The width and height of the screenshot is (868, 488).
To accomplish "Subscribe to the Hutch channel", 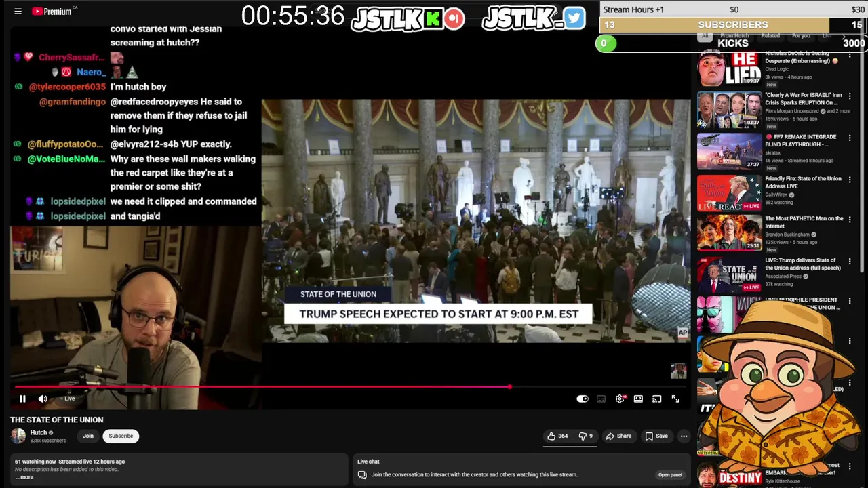I will (121, 436).
